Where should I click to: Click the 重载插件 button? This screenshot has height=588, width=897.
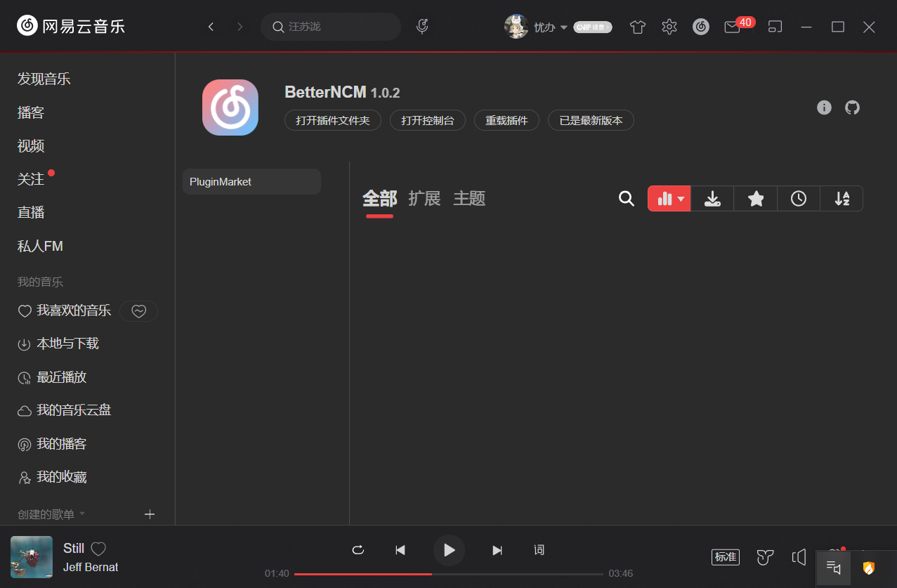tap(506, 120)
